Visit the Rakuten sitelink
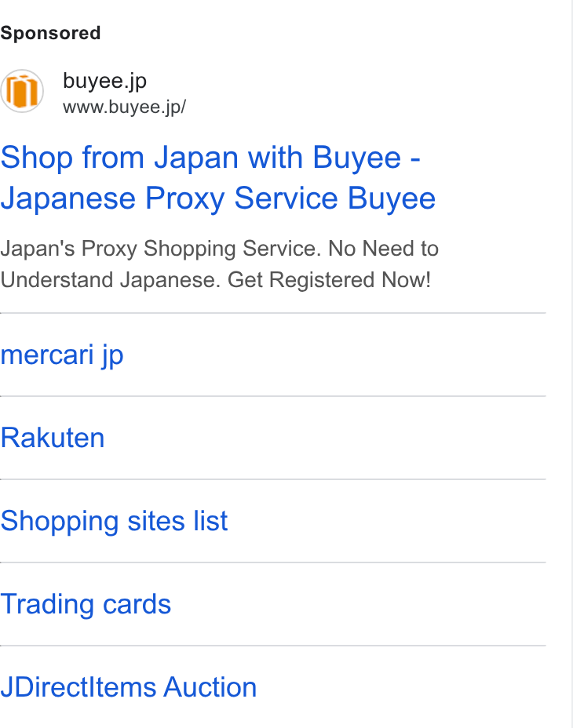Viewport: 573px width, 728px height. tap(53, 438)
